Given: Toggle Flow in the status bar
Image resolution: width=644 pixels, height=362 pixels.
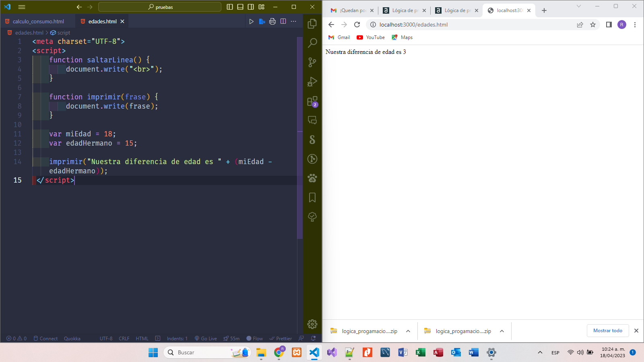Looking at the screenshot, I should pos(254,338).
